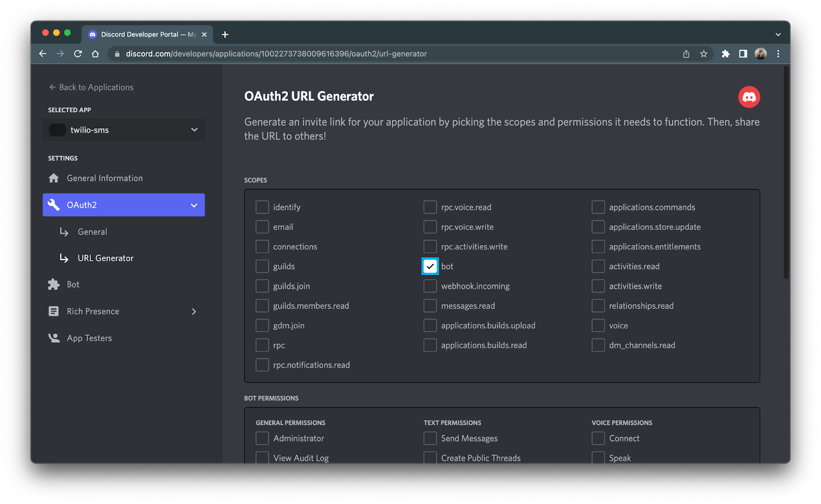The width and height of the screenshot is (821, 504).
Task: Click the App Testers person icon
Action: coord(54,338)
